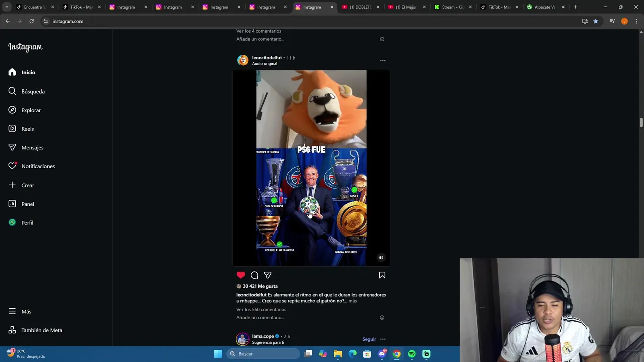Toggle the video sound speaker icon
644x362 pixels.
(x=381, y=258)
